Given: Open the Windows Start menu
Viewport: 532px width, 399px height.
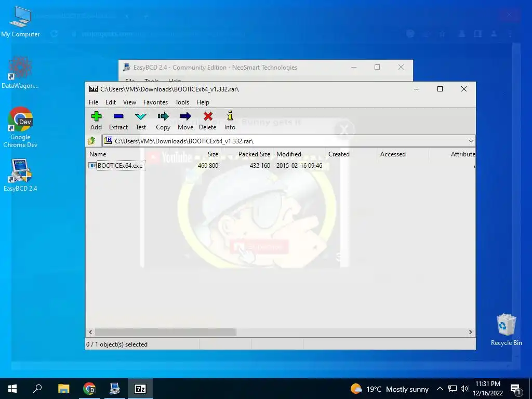Looking at the screenshot, I should tap(12, 389).
